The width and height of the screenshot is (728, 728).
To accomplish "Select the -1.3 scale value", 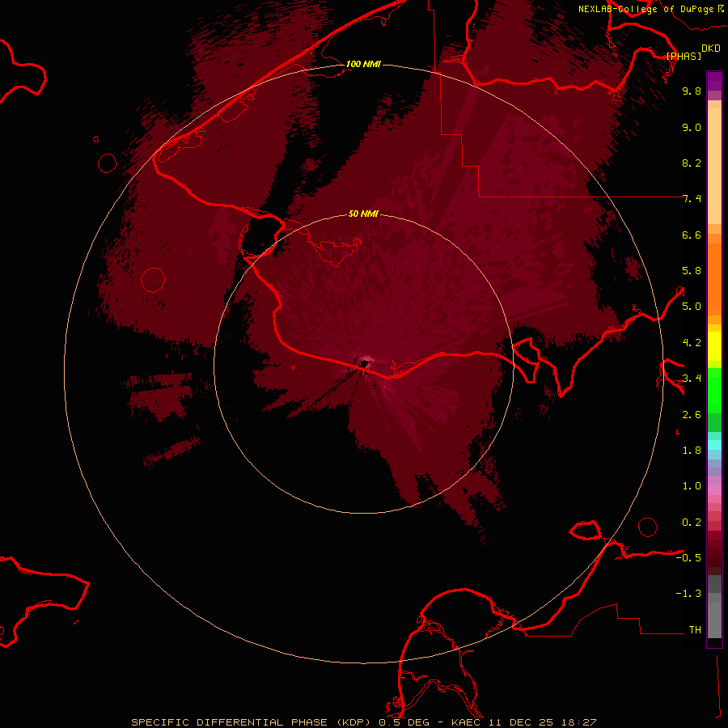I will click(x=688, y=594).
